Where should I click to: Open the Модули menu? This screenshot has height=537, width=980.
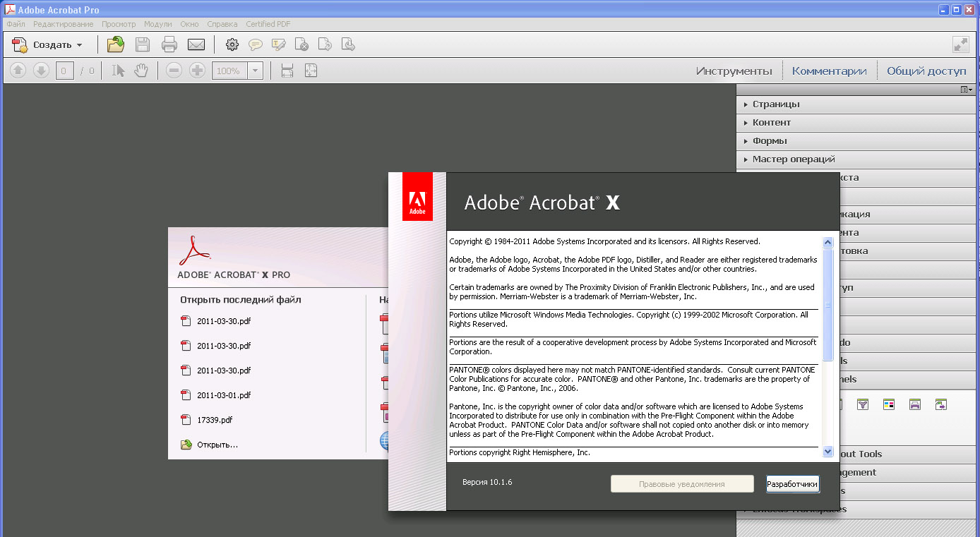[157, 24]
